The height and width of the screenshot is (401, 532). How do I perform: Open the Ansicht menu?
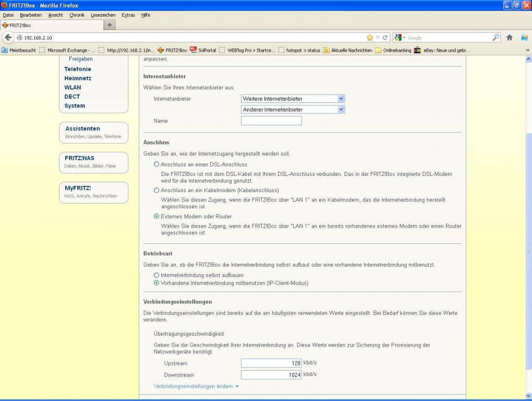click(56, 15)
